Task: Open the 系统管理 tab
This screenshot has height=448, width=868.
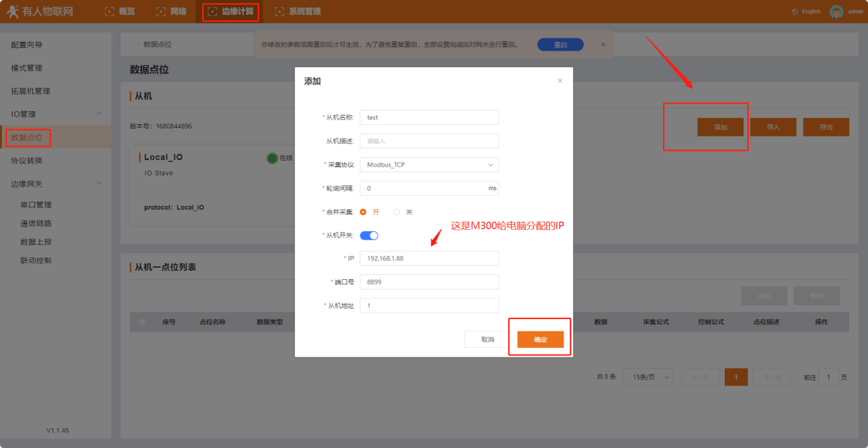Action: point(298,12)
